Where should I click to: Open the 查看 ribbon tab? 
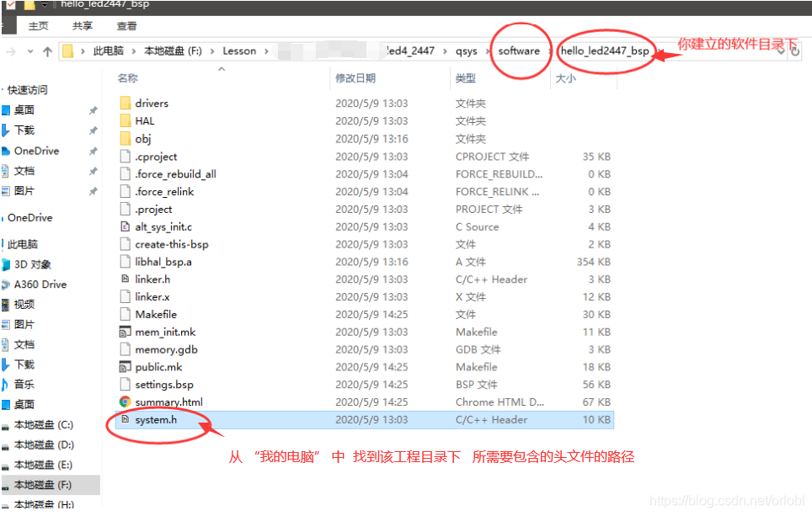pyautogui.click(x=127, y=26)
